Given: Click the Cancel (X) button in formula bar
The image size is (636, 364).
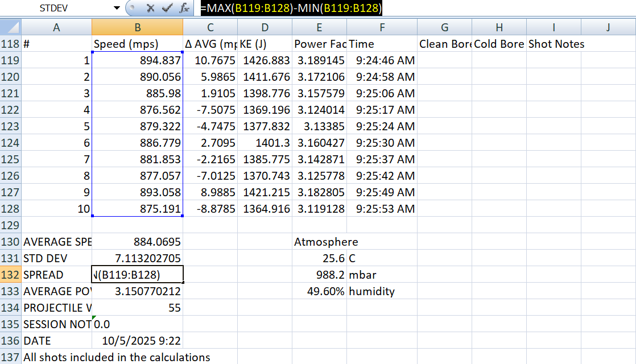Looking at the screenshot, I should click(x=151, y=9).
